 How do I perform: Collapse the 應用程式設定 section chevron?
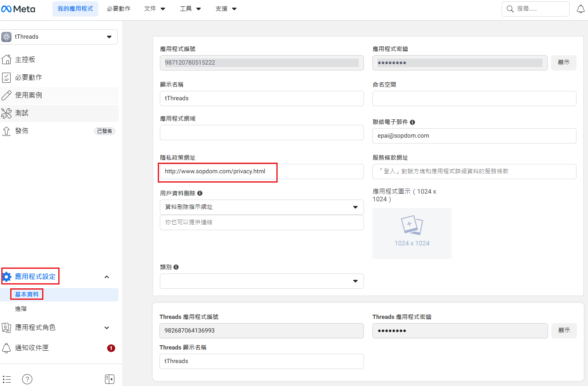click(x=107, y=277)
